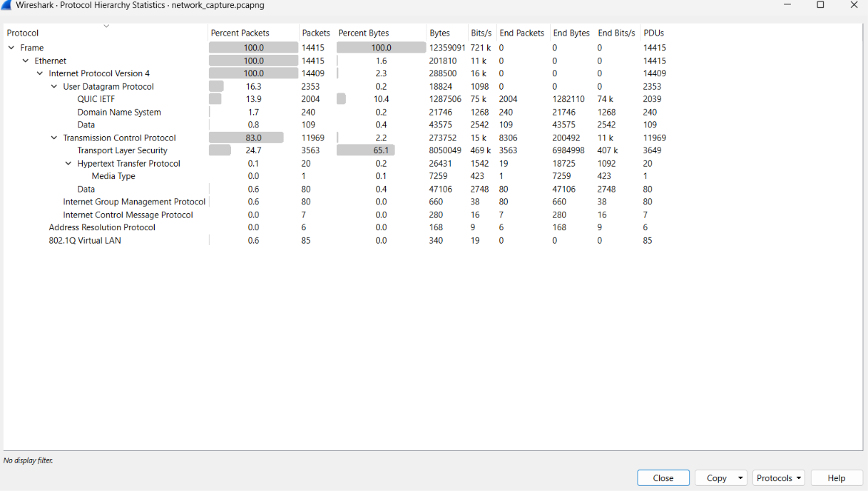Collapse Hypertext Transfer Protocol node
Screen dimensions: 868x491
[68, 163]
